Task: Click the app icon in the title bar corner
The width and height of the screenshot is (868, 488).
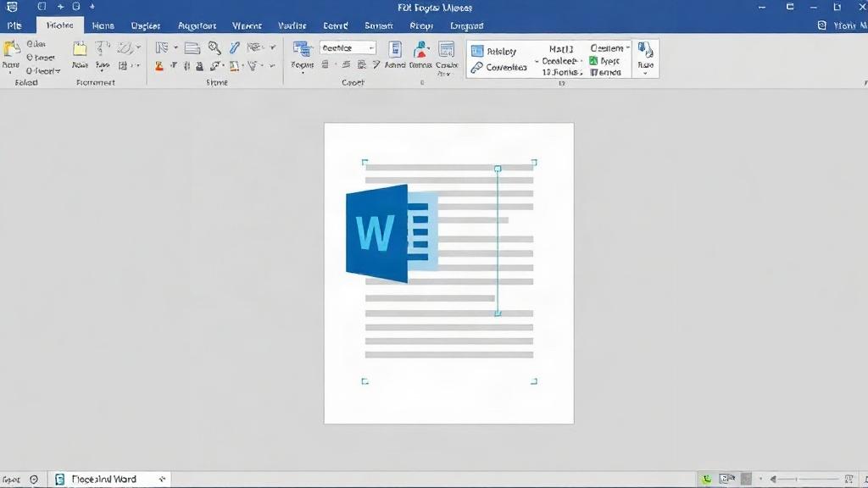Action: tap(12, 7)
